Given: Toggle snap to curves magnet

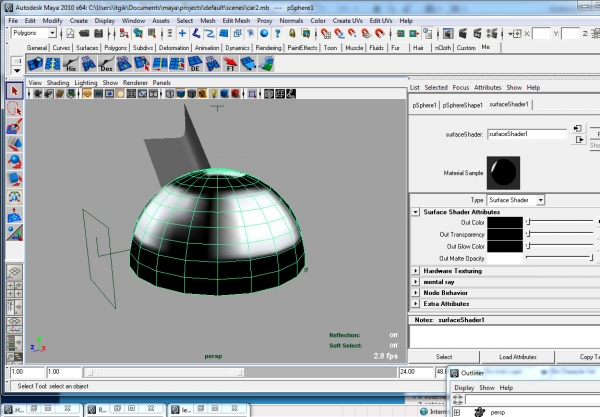Looking at the screenshot, I should coord(339,34).
